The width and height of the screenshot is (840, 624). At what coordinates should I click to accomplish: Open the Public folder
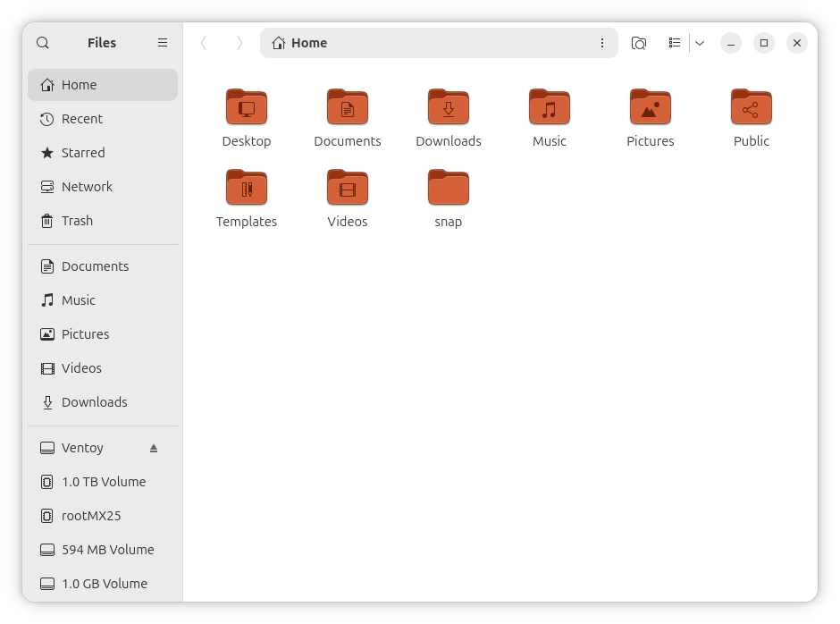751,109
